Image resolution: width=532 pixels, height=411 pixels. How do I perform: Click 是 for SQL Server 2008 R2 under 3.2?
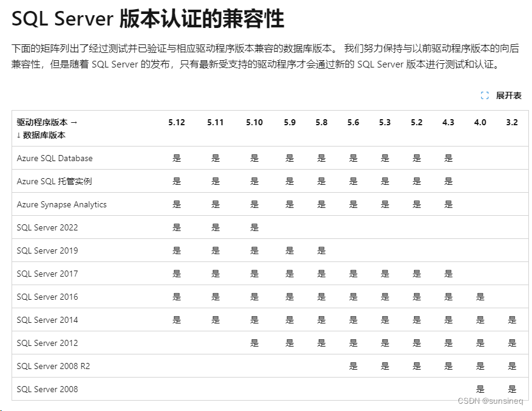point(511,366)
